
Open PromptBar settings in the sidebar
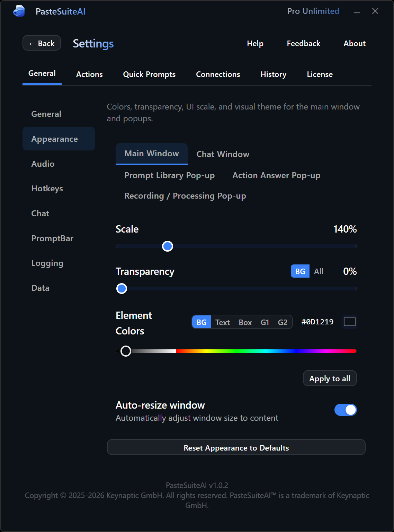tap(59, 238)
